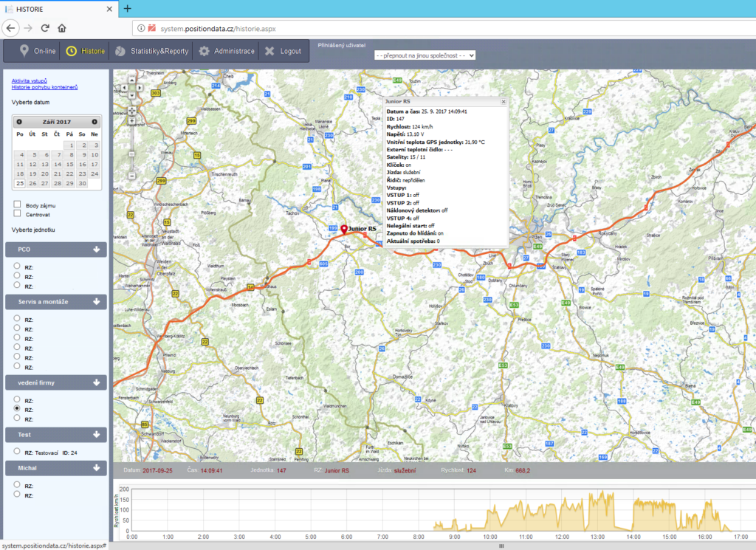The image size is (756, 550).
Task: Click the Junior RS red map marker
Action: click(x=344, y=230)
